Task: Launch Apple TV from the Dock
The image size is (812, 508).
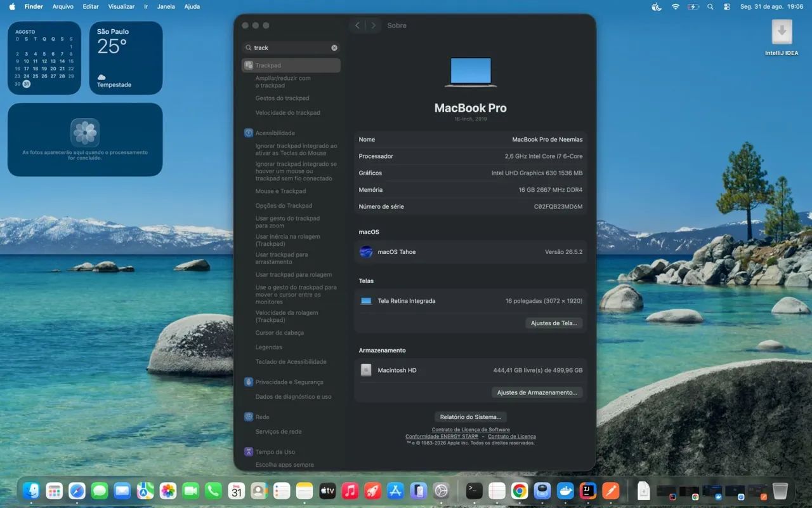Action: tap(327, 491)
